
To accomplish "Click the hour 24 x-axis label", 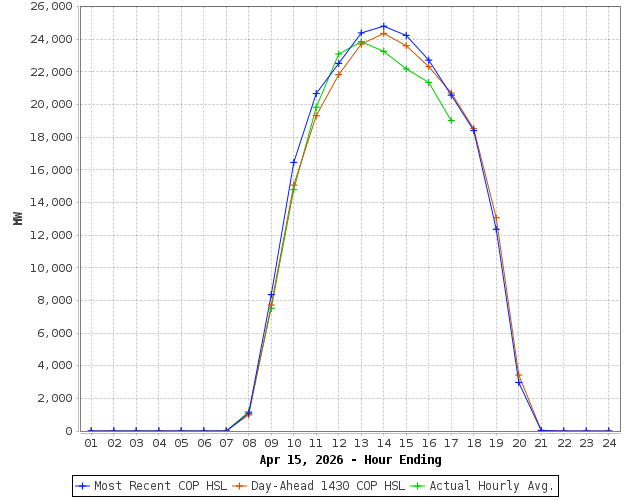I will (609, 443).
